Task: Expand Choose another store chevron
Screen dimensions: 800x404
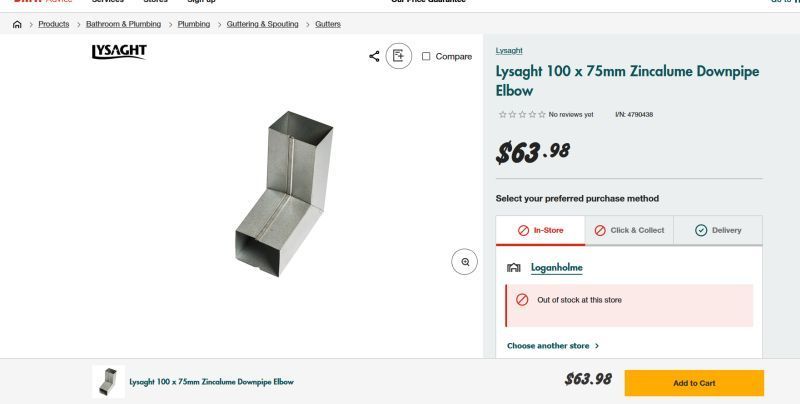Action: click(x=597, y=346)
